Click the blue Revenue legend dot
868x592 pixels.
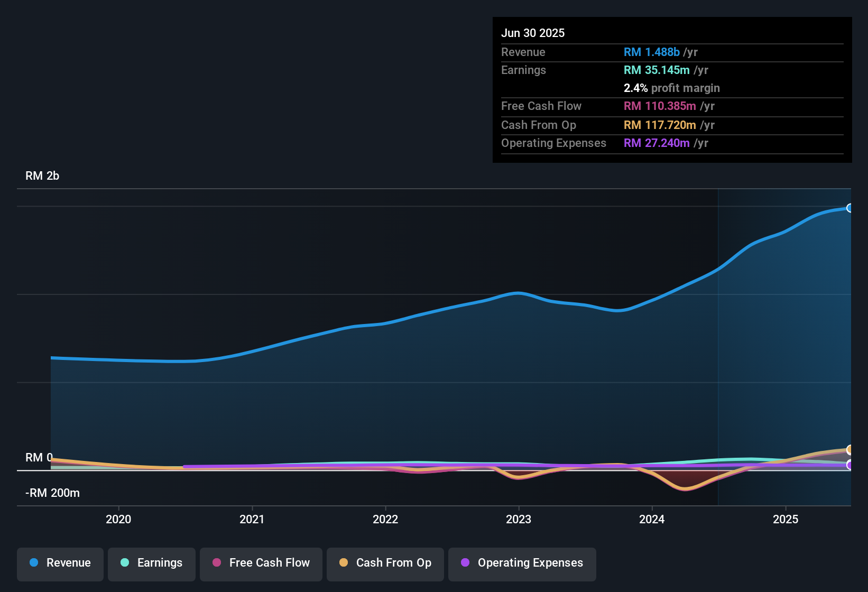[x=34, y=562]
